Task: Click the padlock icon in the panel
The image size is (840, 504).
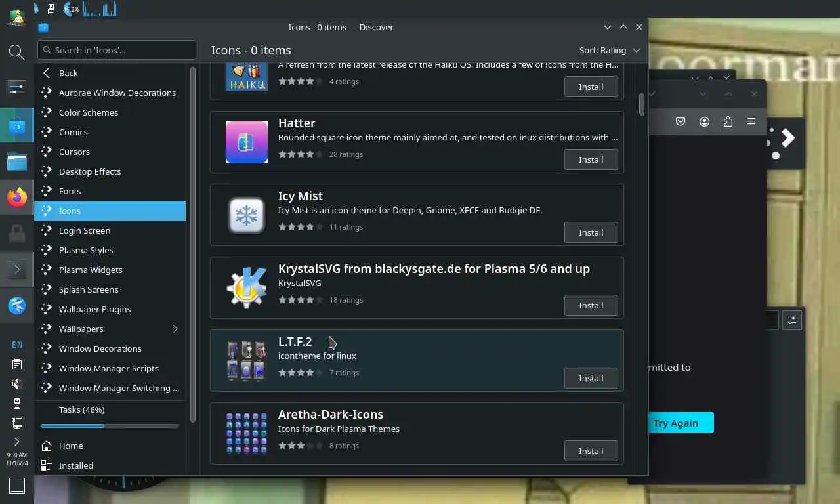Action: pos(17,233)
